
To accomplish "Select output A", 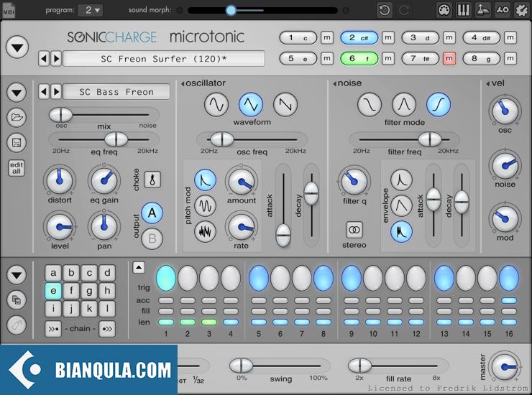I will [152, 213].
